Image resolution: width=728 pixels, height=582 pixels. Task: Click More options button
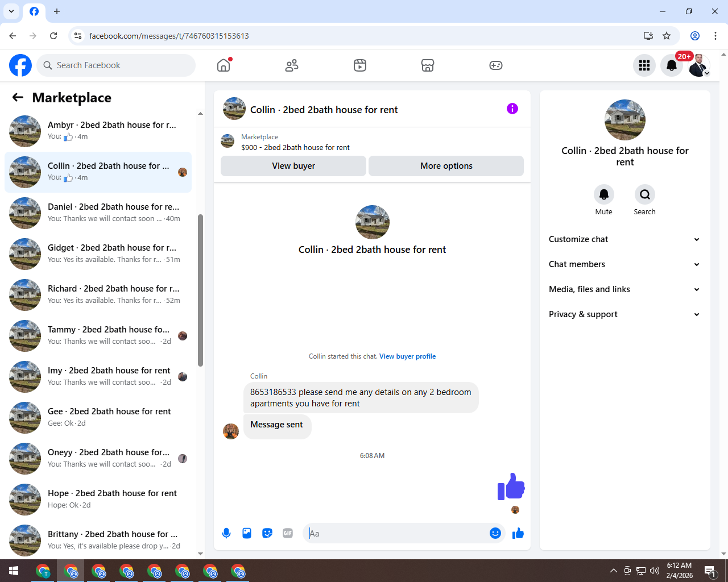(x=446, y=166)
